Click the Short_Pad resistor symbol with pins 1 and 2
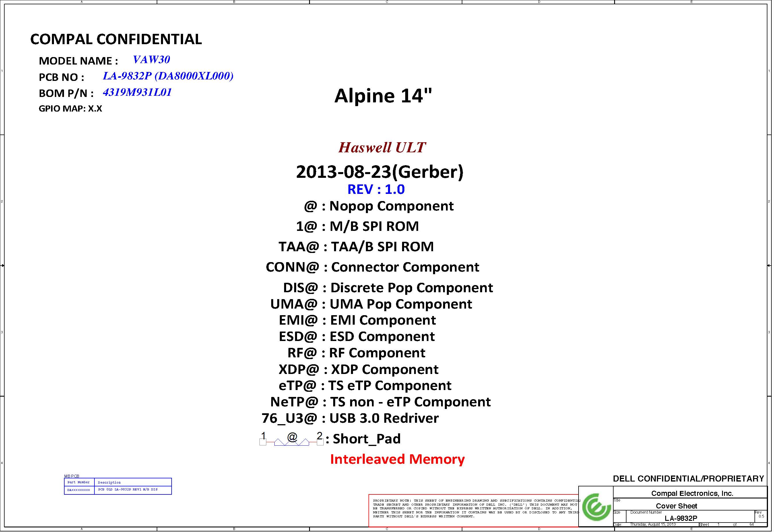This screenshot has width=774, height=532. [292, 438]
